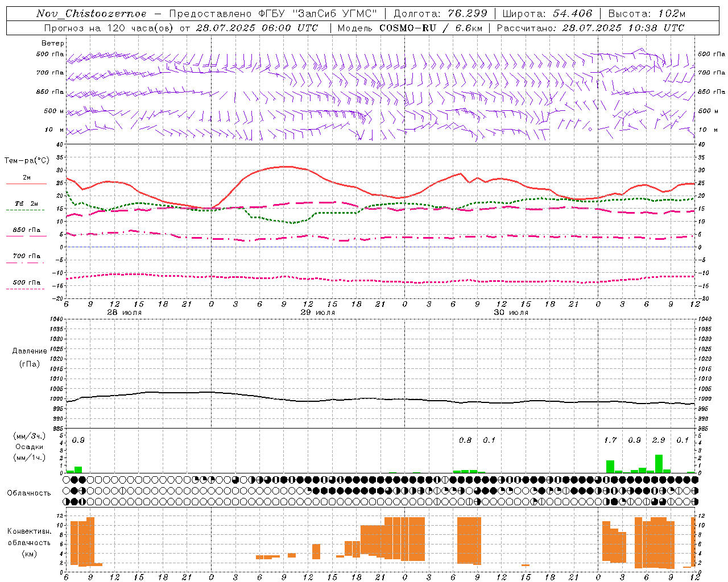Click the computed time Рассчитано: 28.07.2025 10:38 UTC
The image size is (728, 582).
click(590, 28)
